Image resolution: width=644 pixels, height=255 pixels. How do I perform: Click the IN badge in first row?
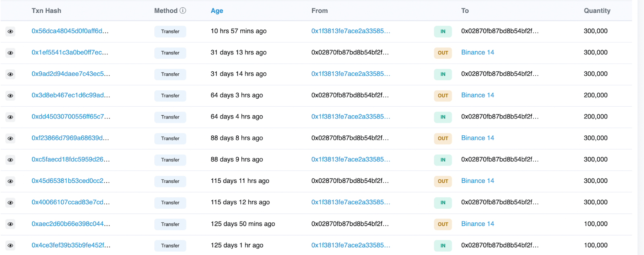(443, 31)
